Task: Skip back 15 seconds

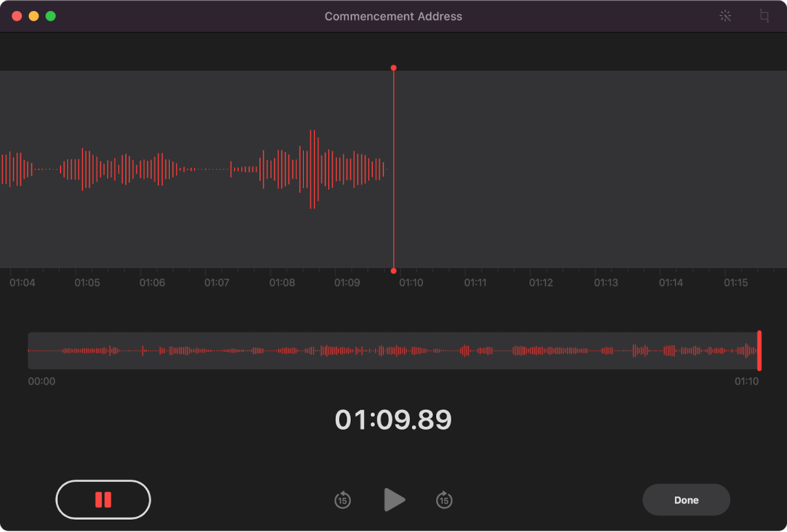Action: click(343, 500)
